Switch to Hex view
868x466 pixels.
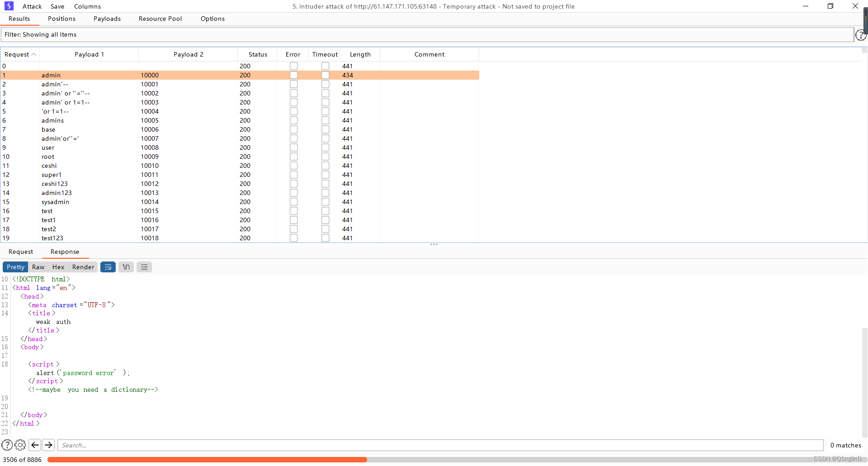58,267
